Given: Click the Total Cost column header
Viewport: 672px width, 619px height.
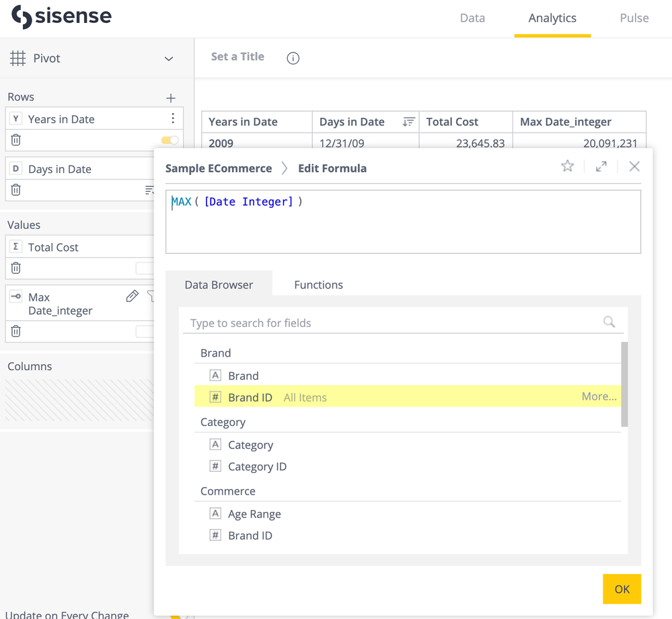Looking at the screenshot, I should click(x=466, y=122).
